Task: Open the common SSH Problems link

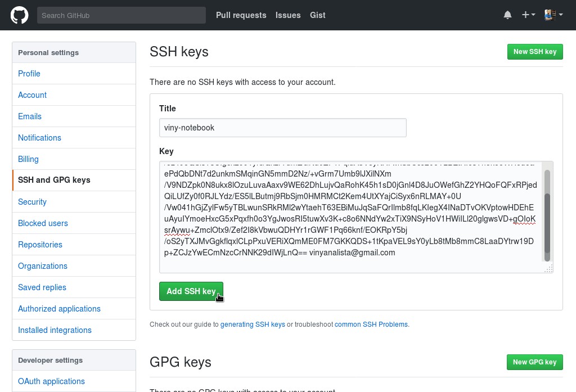Action: [x=371, y=325]
